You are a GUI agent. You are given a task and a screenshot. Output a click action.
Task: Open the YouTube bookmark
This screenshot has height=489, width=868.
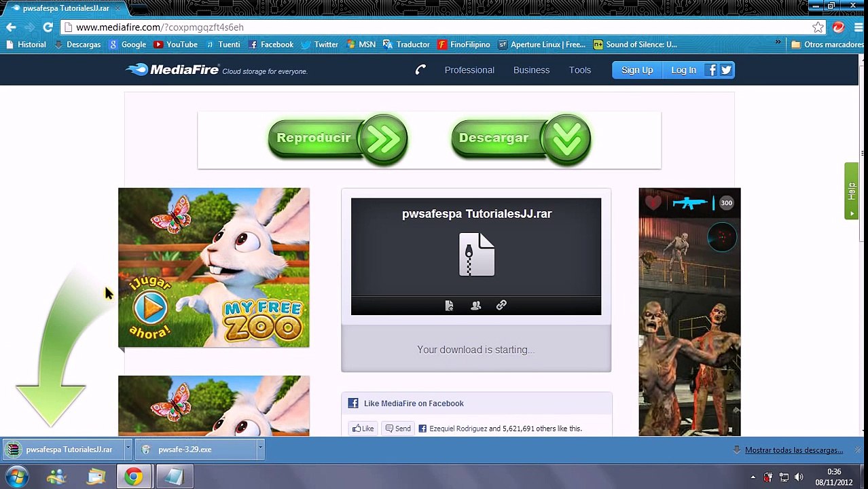[176, 44]
